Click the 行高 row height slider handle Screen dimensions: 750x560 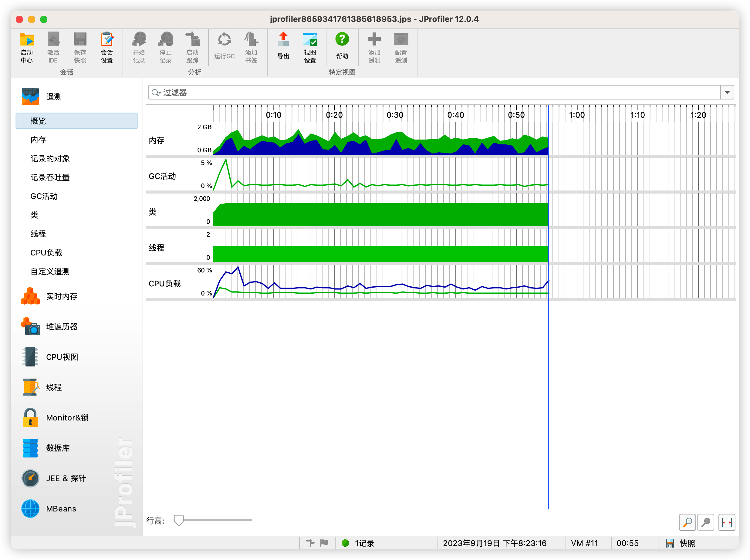(x=178, y=520)
